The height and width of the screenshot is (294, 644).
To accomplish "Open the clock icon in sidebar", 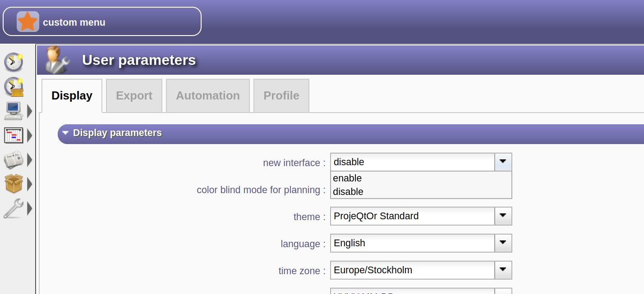I will pyautogui.click(x=14, y=62).
